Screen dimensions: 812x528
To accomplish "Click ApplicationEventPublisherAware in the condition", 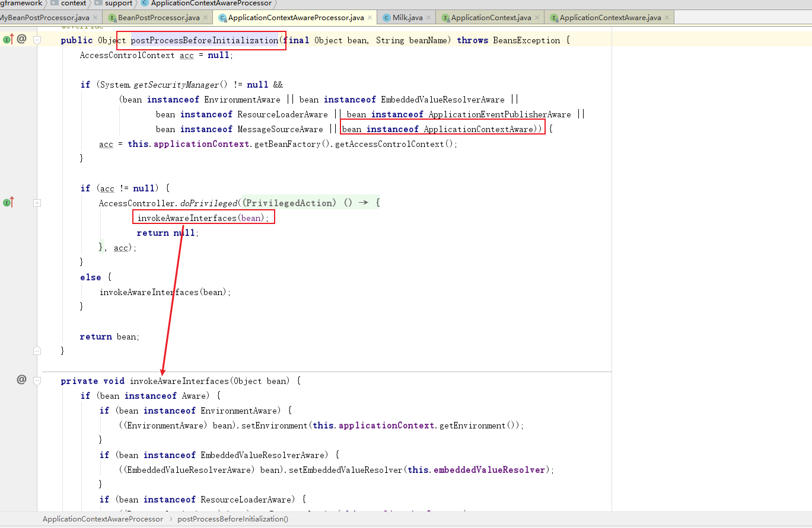I will (500, 114).
